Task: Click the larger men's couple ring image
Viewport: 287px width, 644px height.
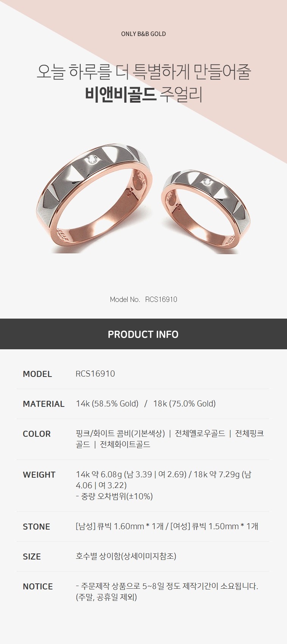Action: coord(95,198)
